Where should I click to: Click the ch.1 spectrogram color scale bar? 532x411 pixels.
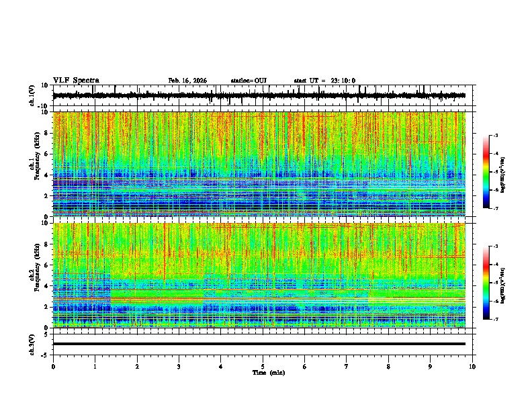click(486, 172)
